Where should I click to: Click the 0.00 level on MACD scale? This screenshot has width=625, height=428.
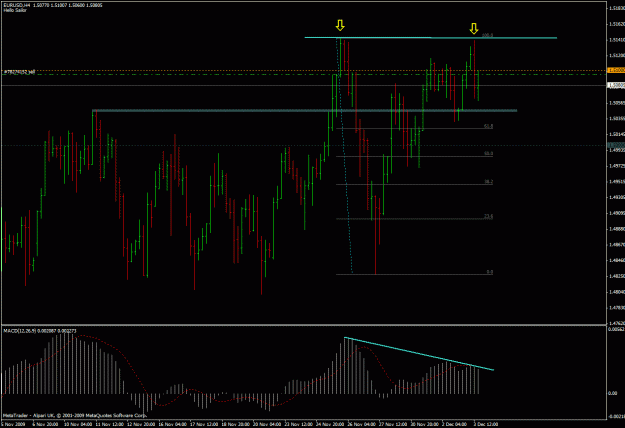click(612, 393)
